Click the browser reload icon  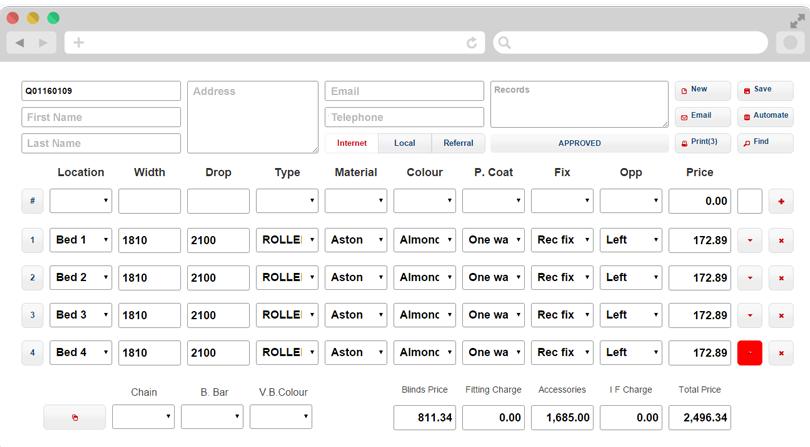pos(472,43)
